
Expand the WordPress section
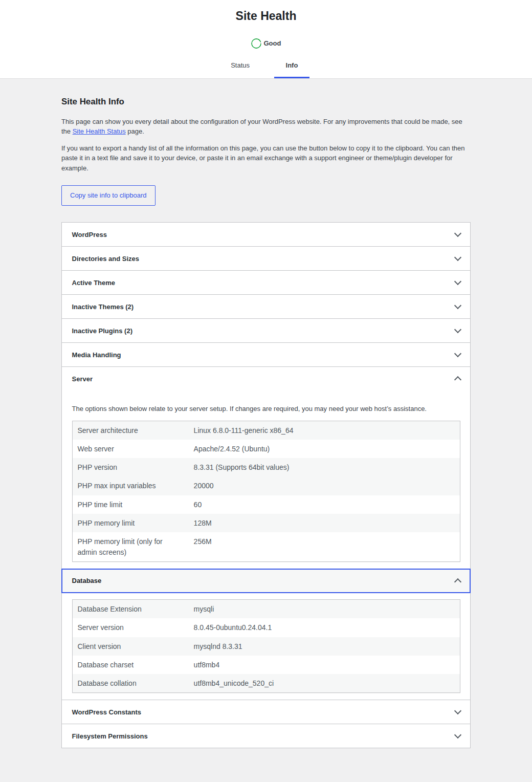266,235
